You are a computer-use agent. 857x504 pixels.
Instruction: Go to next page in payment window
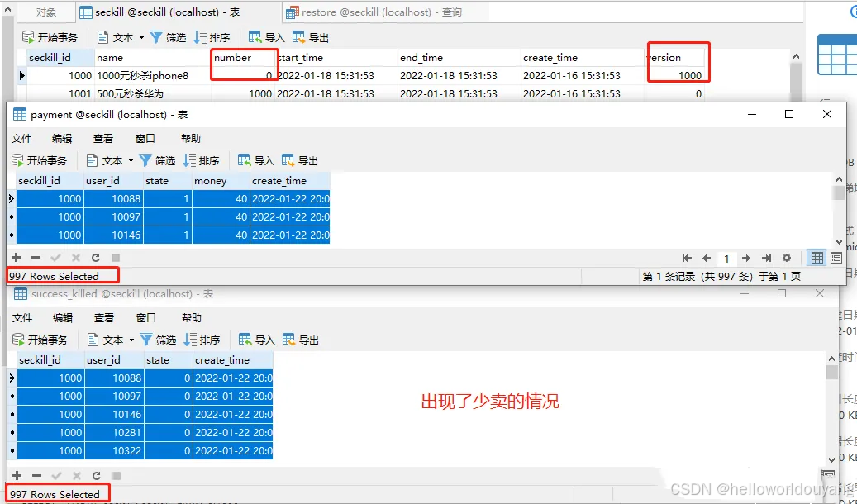tap(746, 258)
